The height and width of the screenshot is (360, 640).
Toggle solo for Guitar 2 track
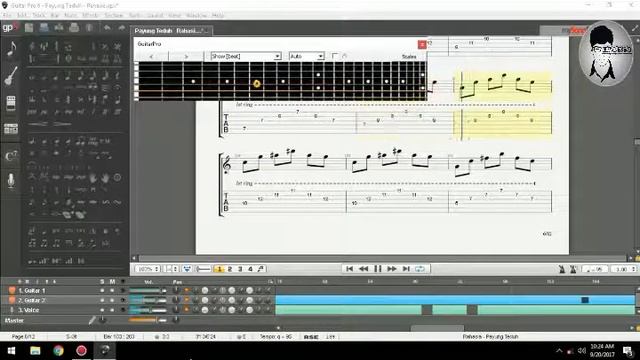[102, 300]
